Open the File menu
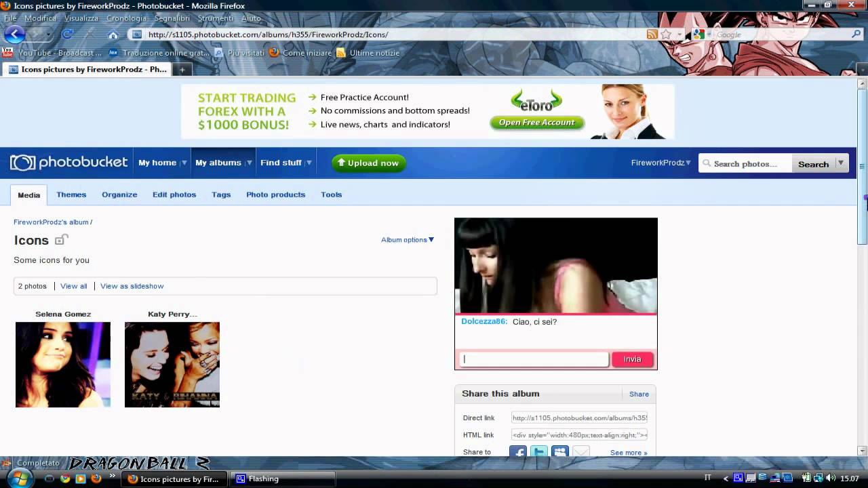This screenshot has width=868, height=488. pyautogui.click(x=10, y=18)
